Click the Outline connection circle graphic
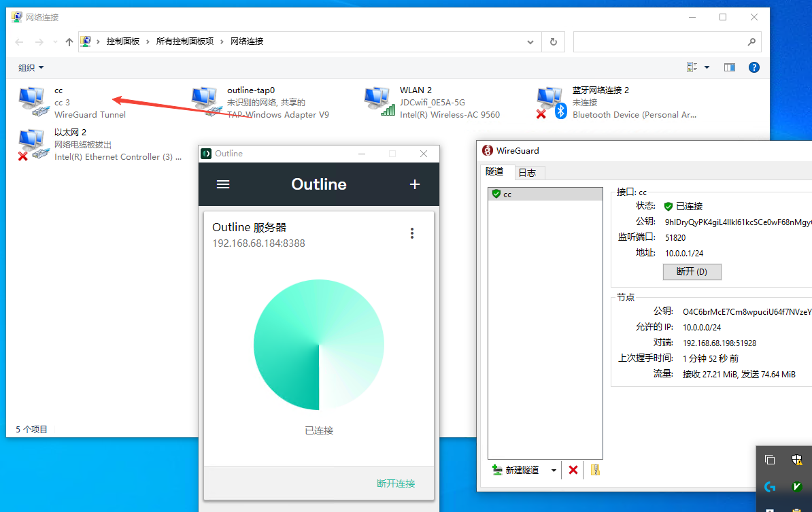The height and width of the screenshot is (512, 812). (318, 345)
